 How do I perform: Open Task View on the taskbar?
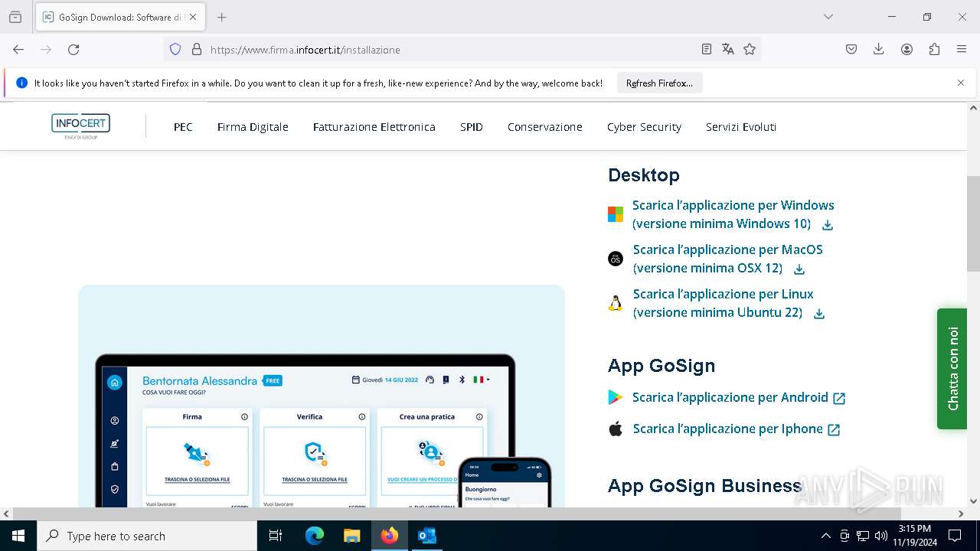[276, 536]
